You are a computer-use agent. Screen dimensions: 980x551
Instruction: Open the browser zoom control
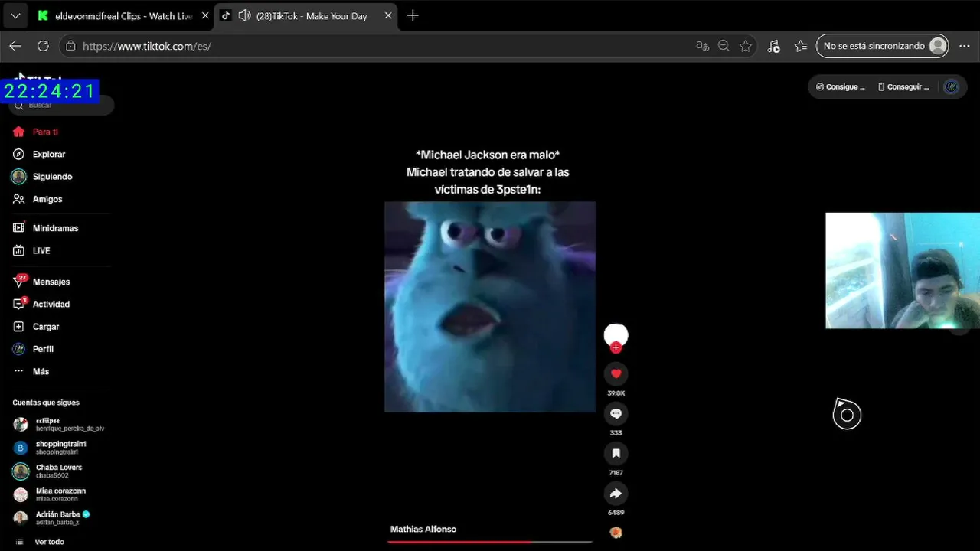tap(724, 46)
